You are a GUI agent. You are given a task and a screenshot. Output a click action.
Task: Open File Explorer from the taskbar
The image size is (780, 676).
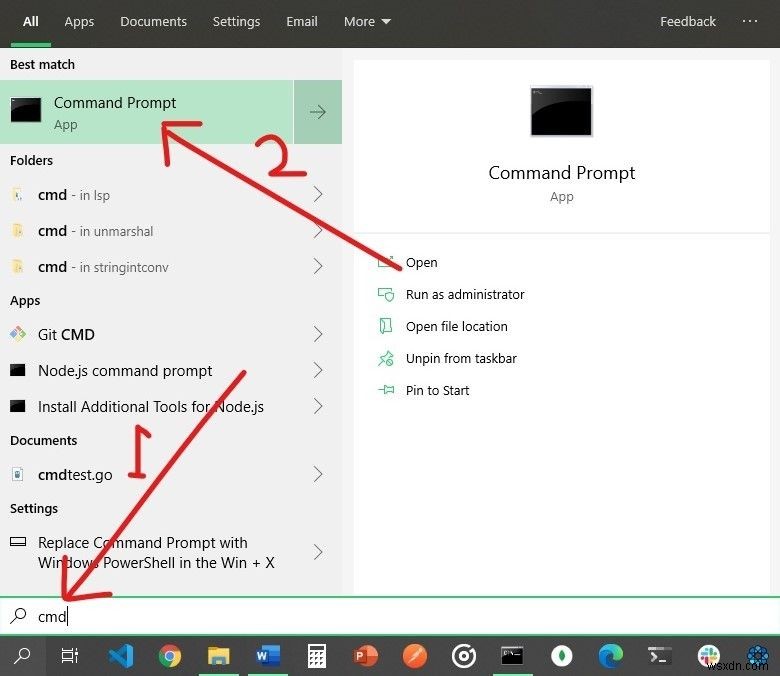(x=218, y=656)
